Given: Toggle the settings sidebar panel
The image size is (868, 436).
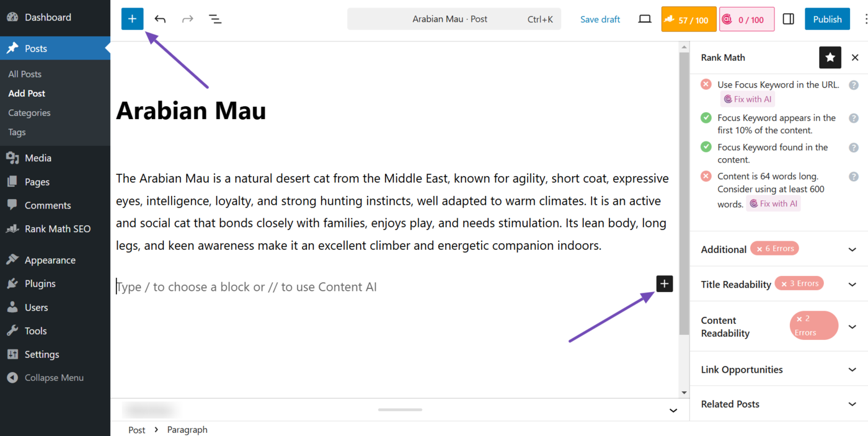Looking at the screenshot, I should coord(789,19).
